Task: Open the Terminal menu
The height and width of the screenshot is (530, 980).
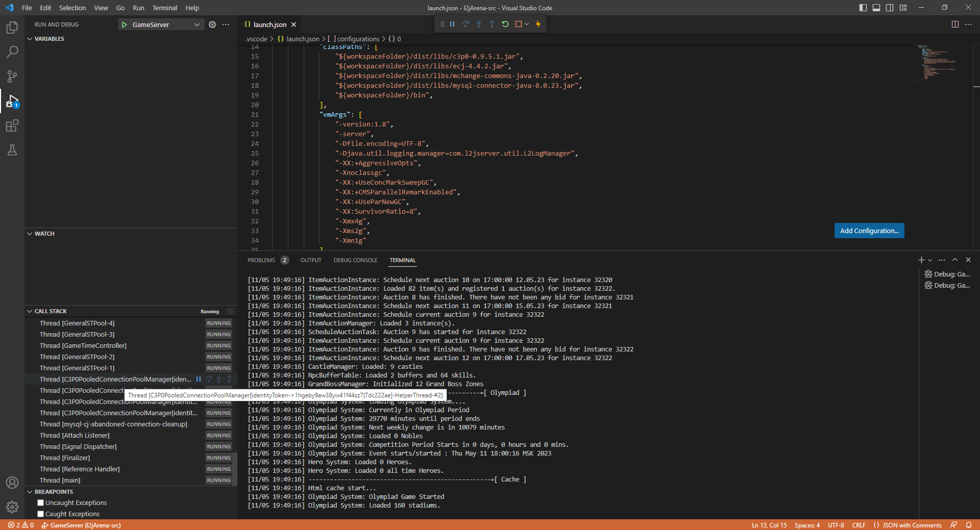Action: point(165,8)
